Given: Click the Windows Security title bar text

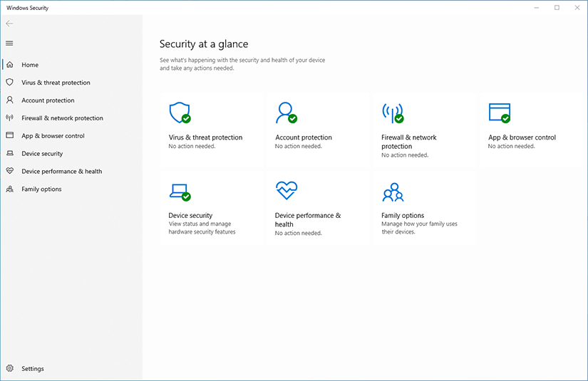Looking at the screenshot, I should click(x=27, y=8).
